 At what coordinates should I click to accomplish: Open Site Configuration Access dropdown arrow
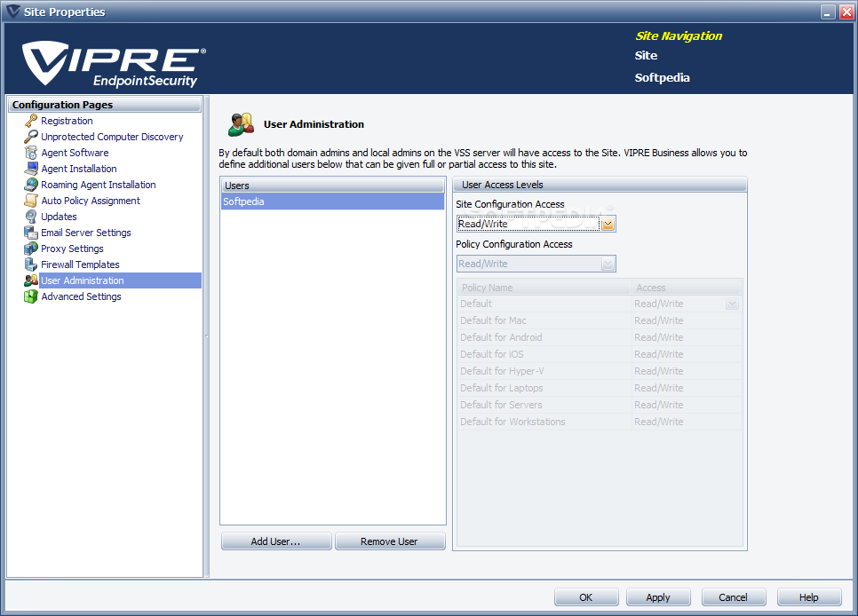click(608, 224)
